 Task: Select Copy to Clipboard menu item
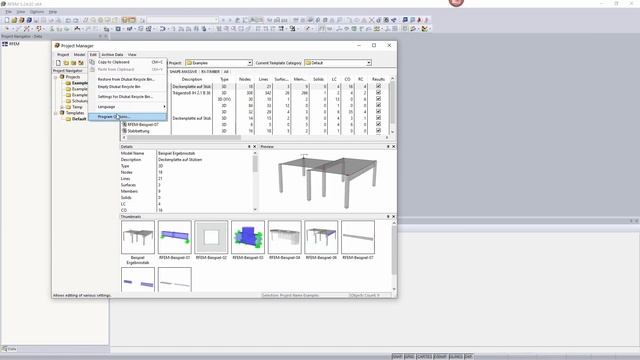pyautogui.click(x=128, y=62)
